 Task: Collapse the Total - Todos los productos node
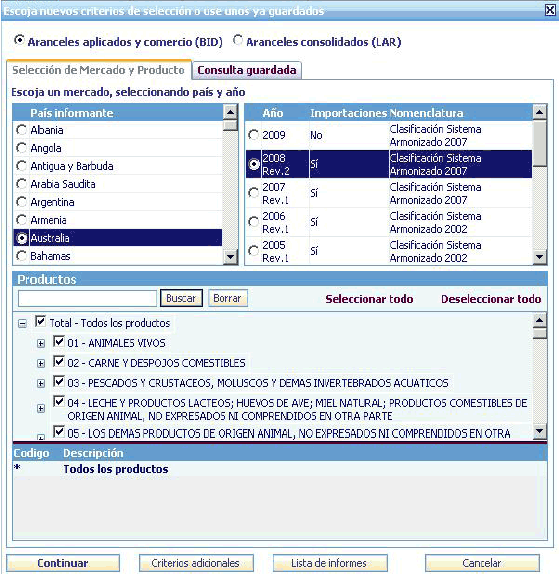pyautogui.click(x=22, y=324)
